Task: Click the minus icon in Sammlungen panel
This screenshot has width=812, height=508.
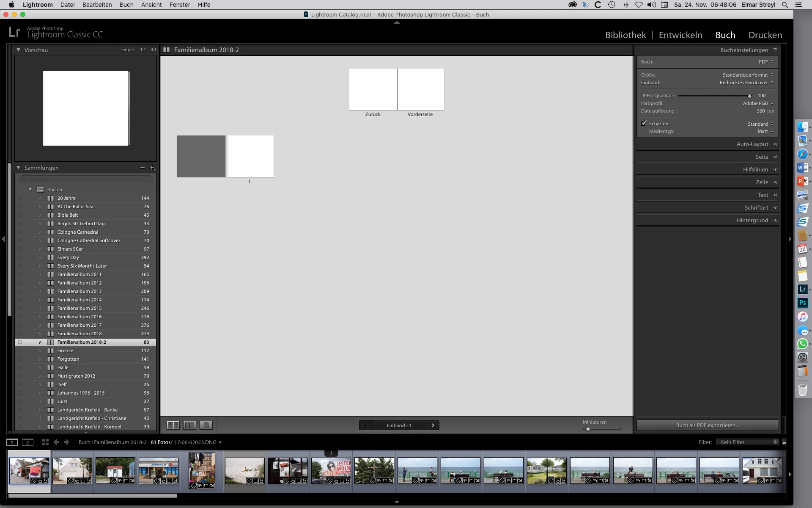Action: pos(143,168)
